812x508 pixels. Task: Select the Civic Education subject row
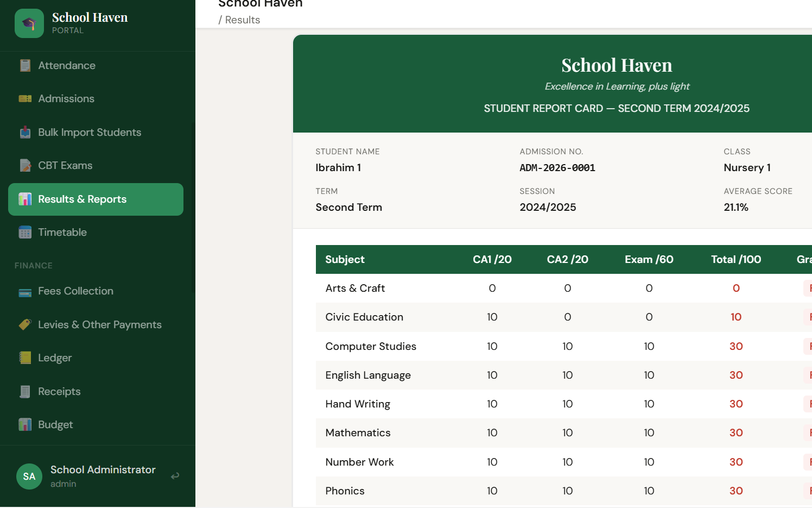pos(564,317)
